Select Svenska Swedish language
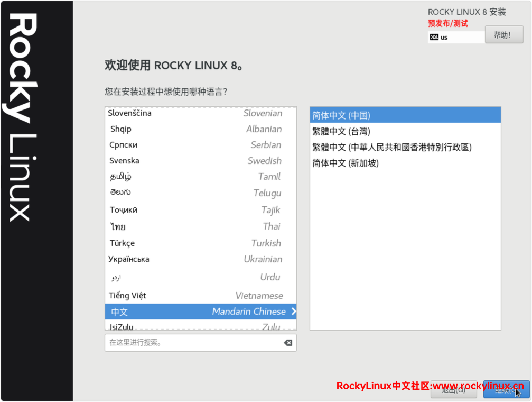Image resolution: width=532 pixels, height=402 pixels. [x=200, y=161]
